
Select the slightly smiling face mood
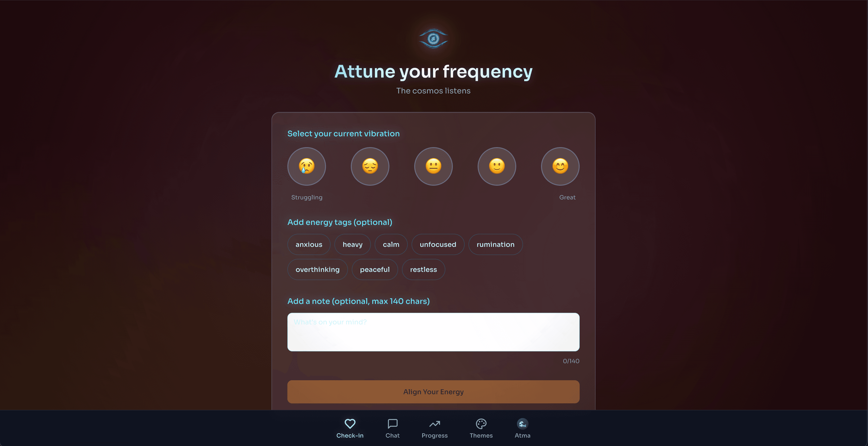pos(497,166)
